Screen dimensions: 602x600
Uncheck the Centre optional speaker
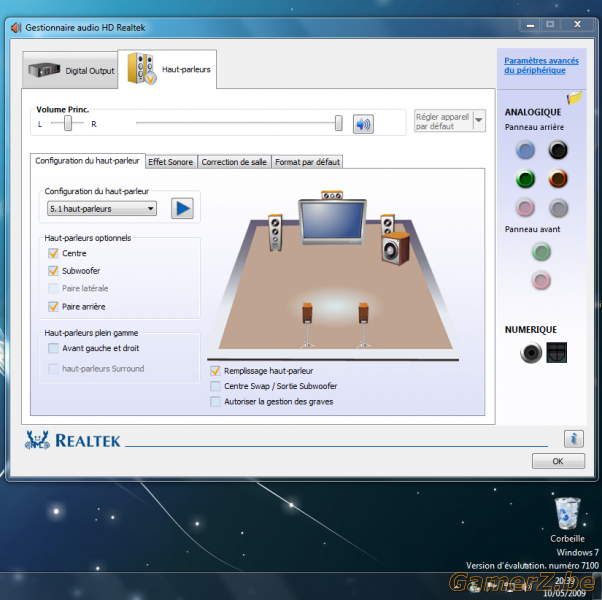(53, 253)
